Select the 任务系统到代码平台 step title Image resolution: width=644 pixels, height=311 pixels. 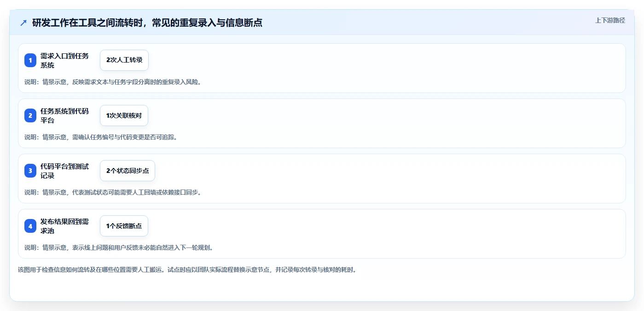click(x=65, y=115)
